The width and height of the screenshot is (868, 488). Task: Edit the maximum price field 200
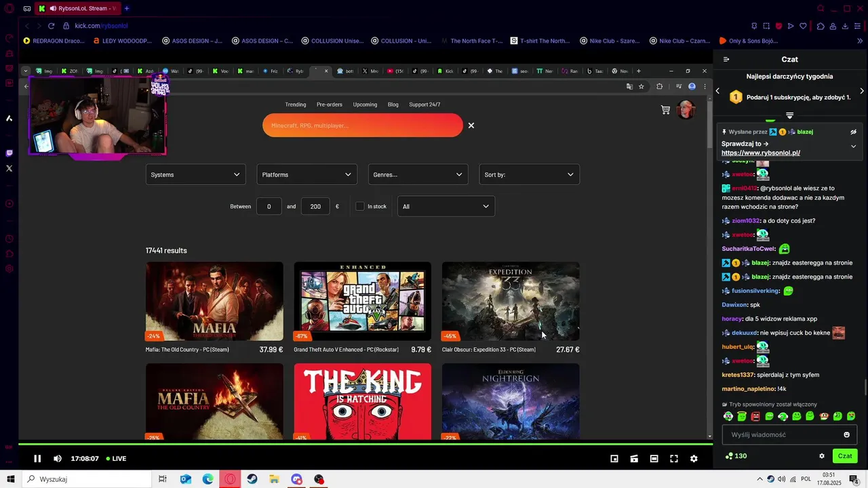tap(315, 206)
